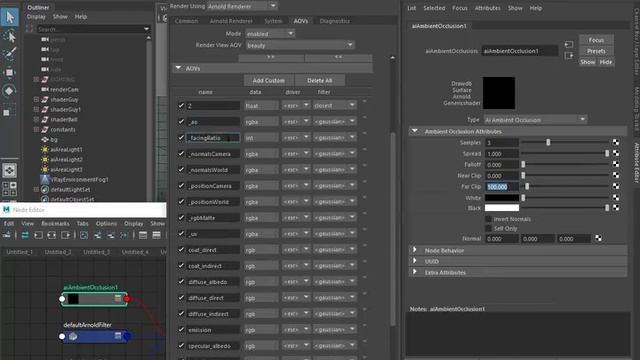The image size is (640, 360).
Task: Click Falloff map checker button
Action: pos(616,164)
